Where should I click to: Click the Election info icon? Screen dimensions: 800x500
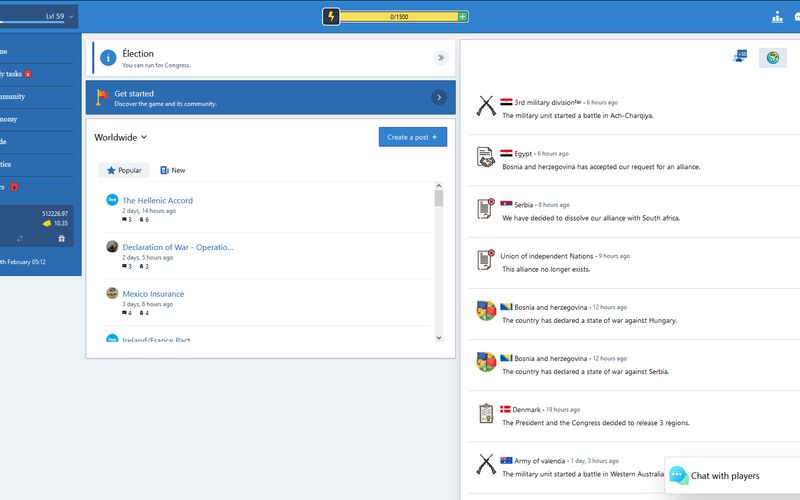(108, 58)
